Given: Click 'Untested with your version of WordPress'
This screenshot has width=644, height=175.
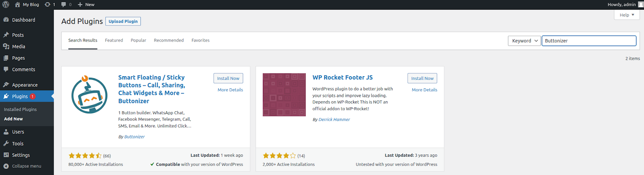Looking at the screenshot, I should click(396, 165).
